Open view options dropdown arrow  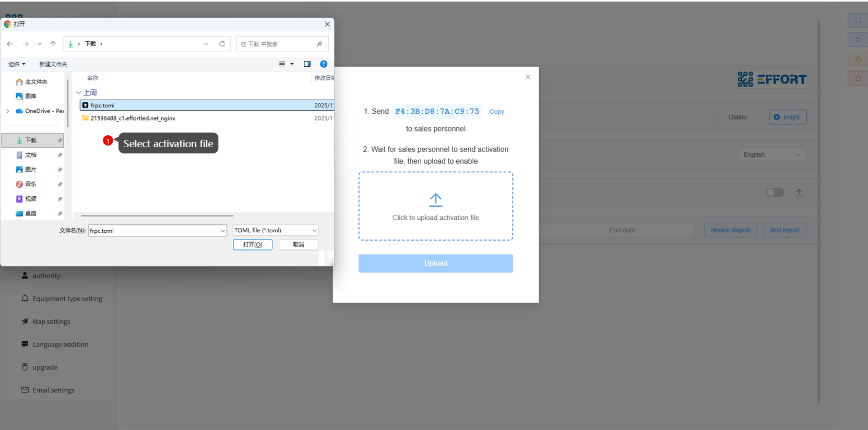(292, 64)
